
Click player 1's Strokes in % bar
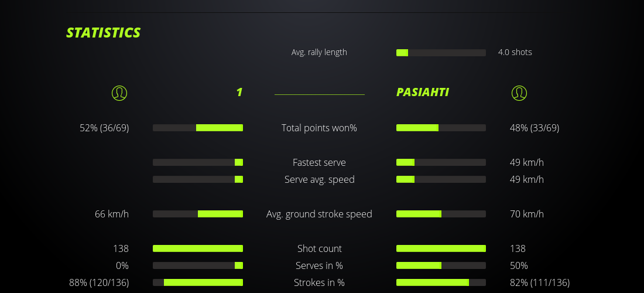(198, 282)
